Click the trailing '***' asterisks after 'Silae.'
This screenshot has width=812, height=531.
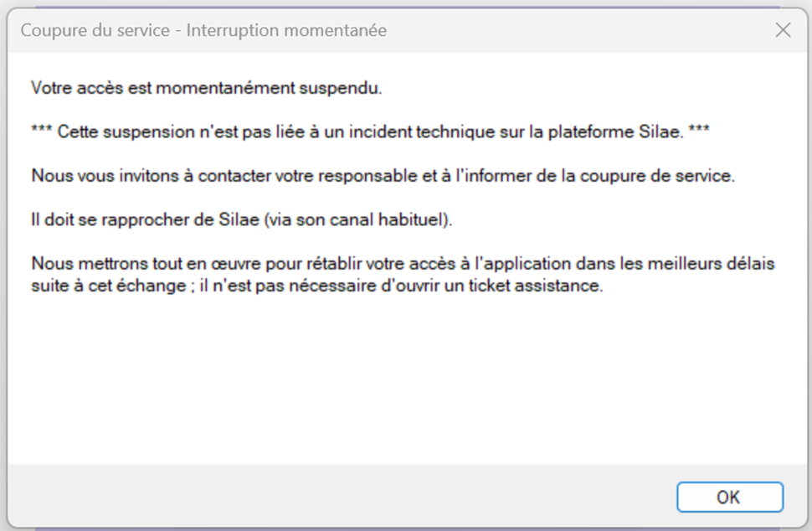[699, 130]
